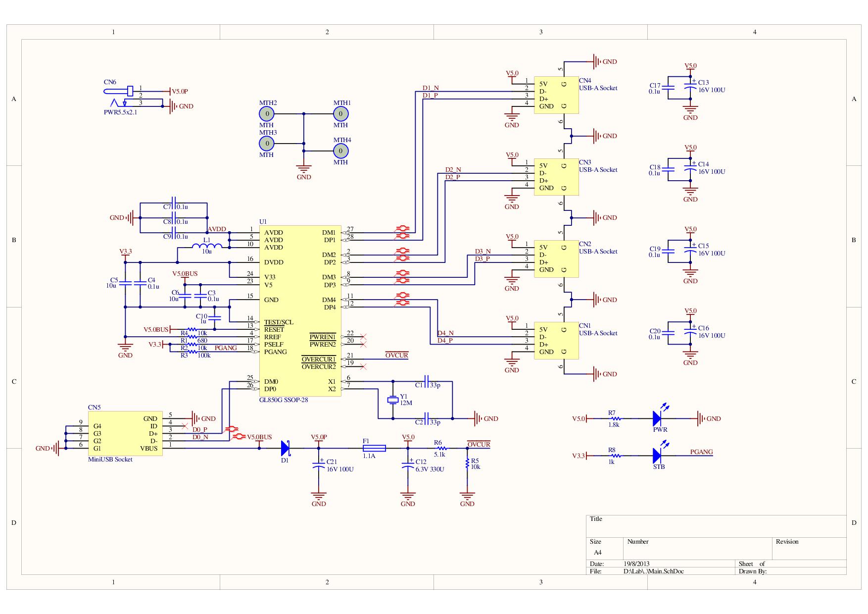Click the MTH1 mounting hole

click(340, 114)
